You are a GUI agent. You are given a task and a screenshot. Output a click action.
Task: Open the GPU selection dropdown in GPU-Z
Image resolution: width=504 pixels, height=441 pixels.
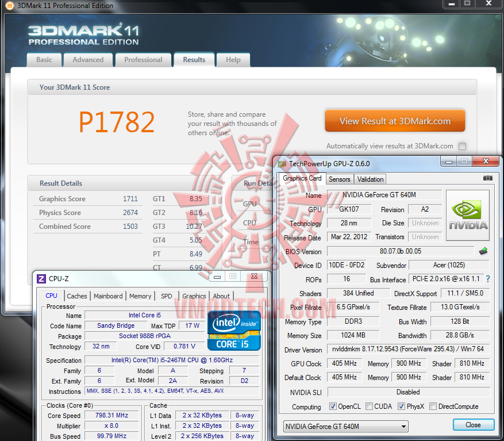346,427
